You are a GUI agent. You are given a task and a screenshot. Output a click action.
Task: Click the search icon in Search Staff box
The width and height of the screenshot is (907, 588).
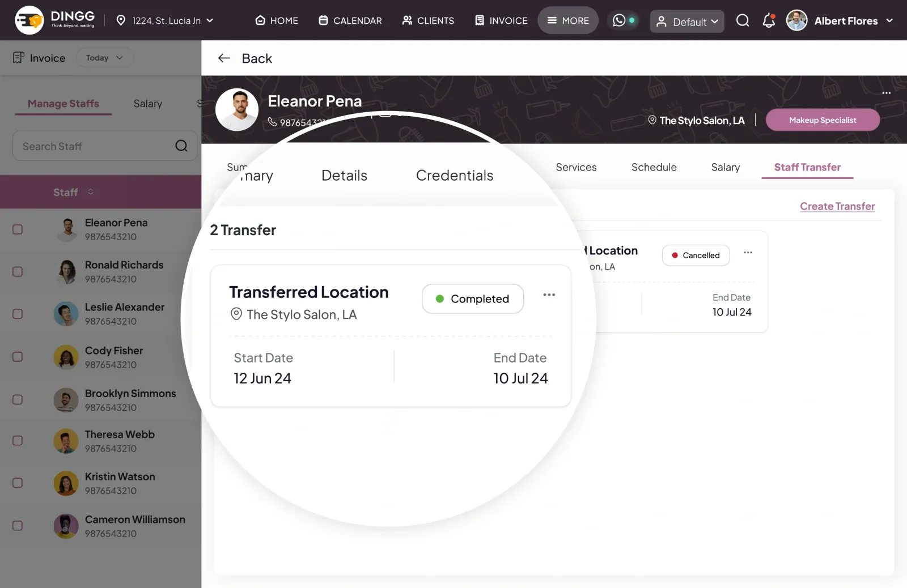click(181, 146)
